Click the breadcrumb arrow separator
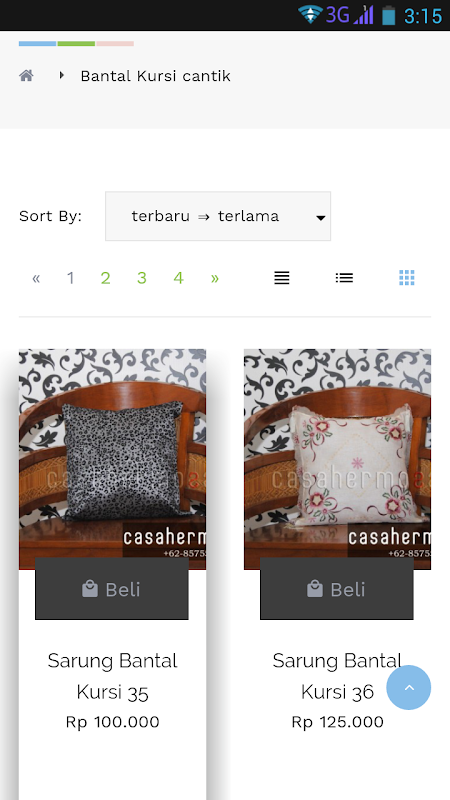Image resolution: width=450 pixels, height=800 pixels. (x=62, y=76)
